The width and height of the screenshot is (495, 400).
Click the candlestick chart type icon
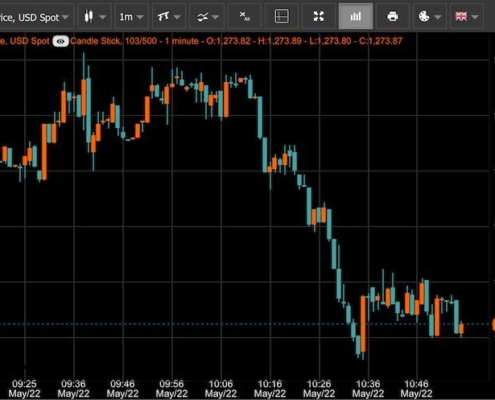[89, 16]
